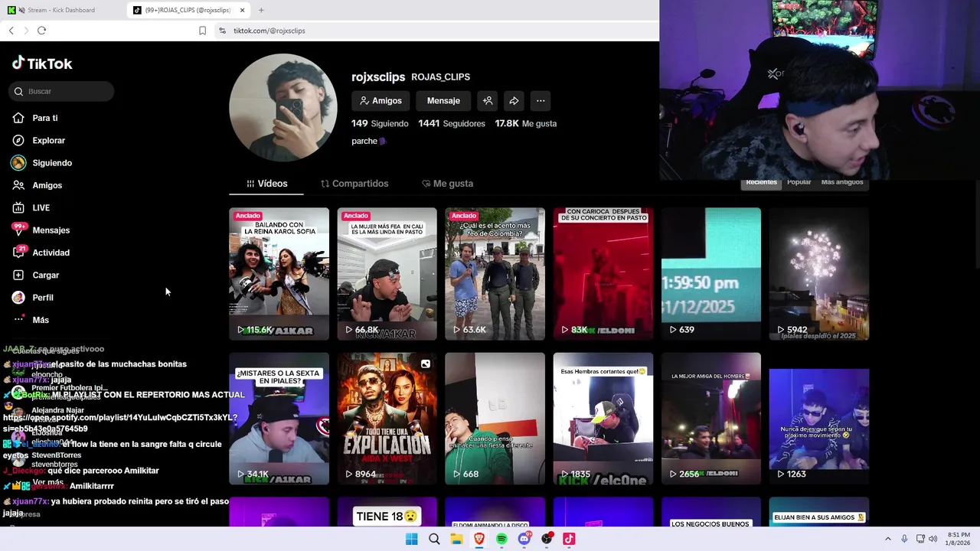Click the browser back arrow
This screenshot has width=980, height=551.
point(11,31)
